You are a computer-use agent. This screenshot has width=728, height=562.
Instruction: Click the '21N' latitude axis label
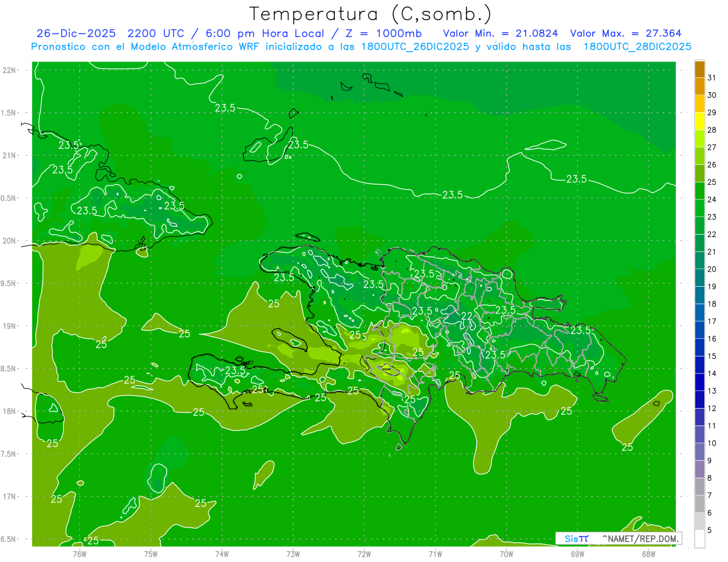point(9,155)
